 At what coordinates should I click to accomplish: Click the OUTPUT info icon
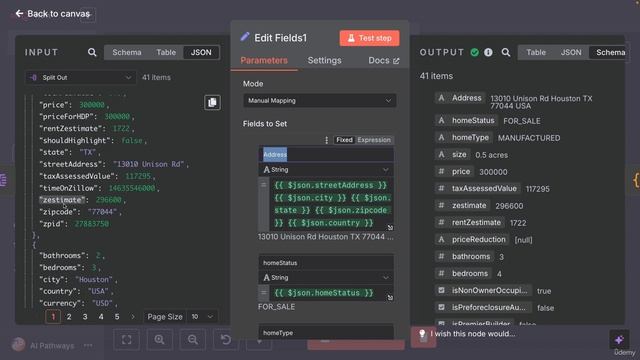pyautogui.click(x=488, y=52)
